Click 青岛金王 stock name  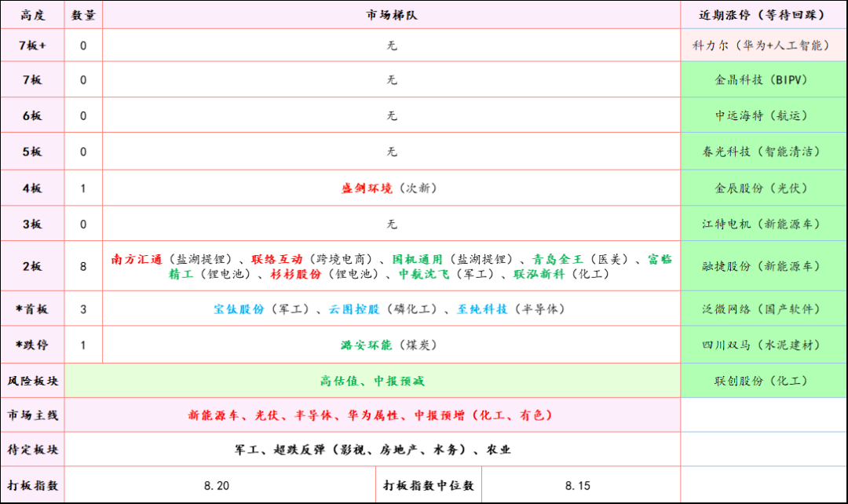tap(557, 259)
